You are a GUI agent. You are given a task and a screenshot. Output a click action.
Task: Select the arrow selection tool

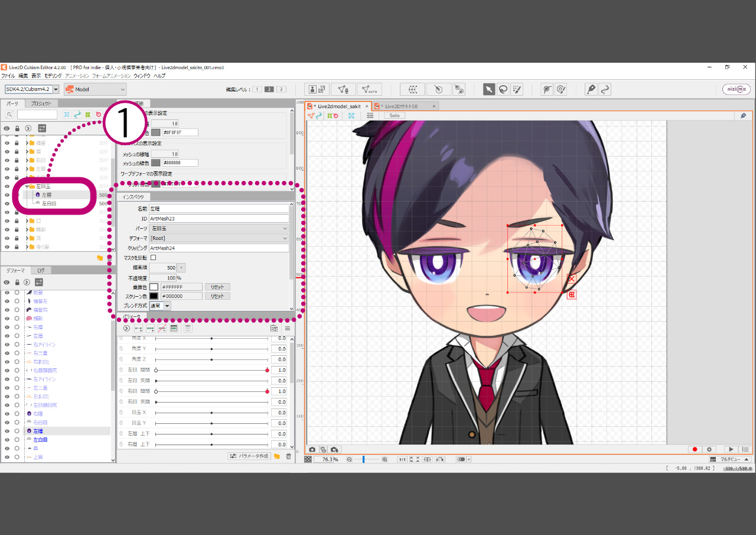(x=489, y=89)
